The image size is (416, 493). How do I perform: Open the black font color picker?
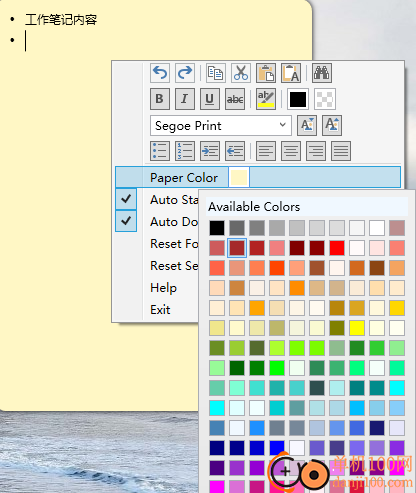click(x=298, y=99)
